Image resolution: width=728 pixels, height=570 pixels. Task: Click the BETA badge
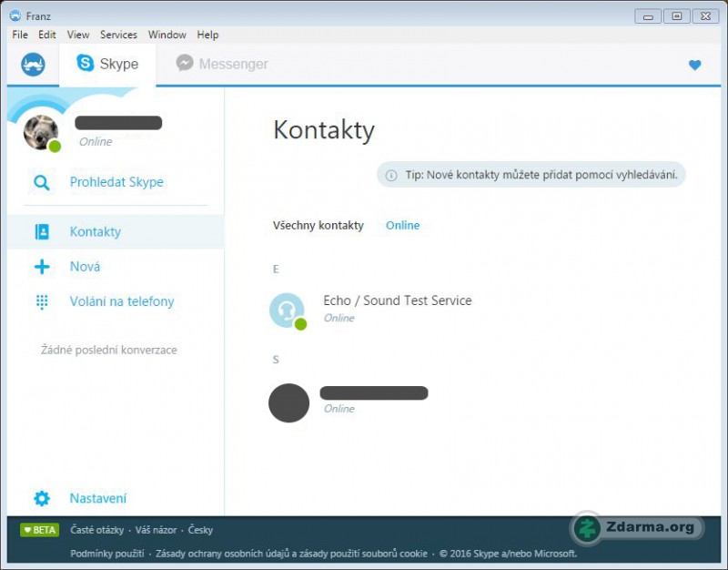pyautogui.click(x=39, y=530)
